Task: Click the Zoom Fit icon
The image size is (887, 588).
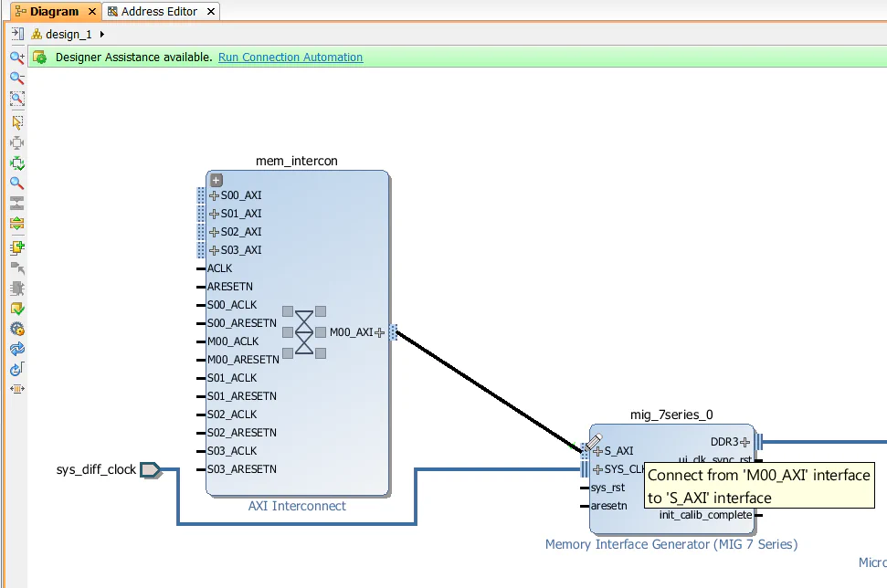Action: [16, 99]
